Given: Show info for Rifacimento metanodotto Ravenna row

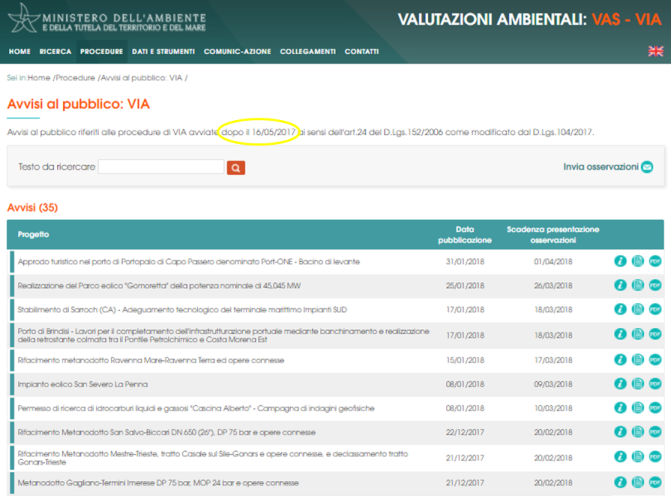Looking at the screenshot, I should (x=620, y=360).
